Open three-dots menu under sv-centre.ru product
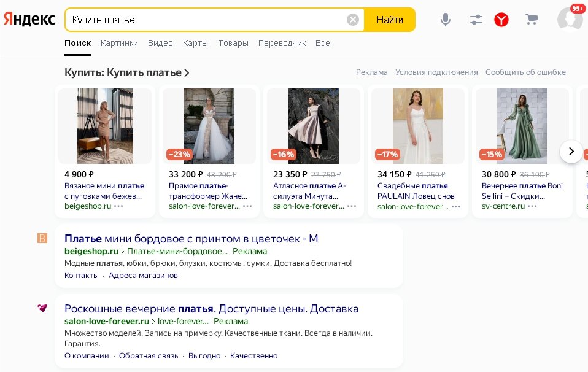 (x=532, y=206)
